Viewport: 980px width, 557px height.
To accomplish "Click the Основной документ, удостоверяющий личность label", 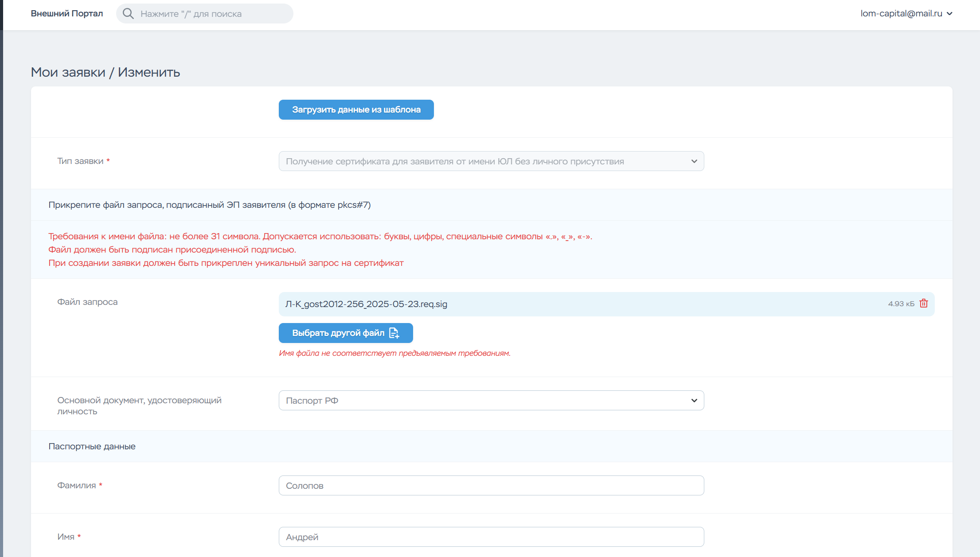I will click(139, 406).
